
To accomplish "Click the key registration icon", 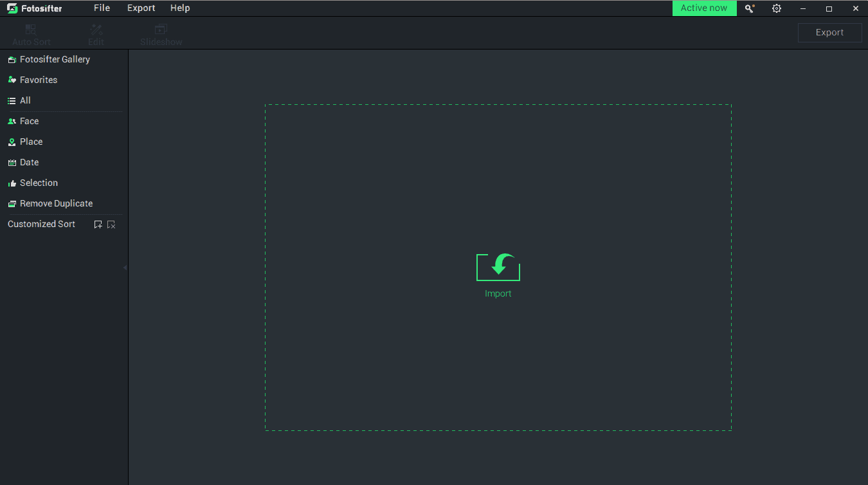I will [x=750, y=8].
